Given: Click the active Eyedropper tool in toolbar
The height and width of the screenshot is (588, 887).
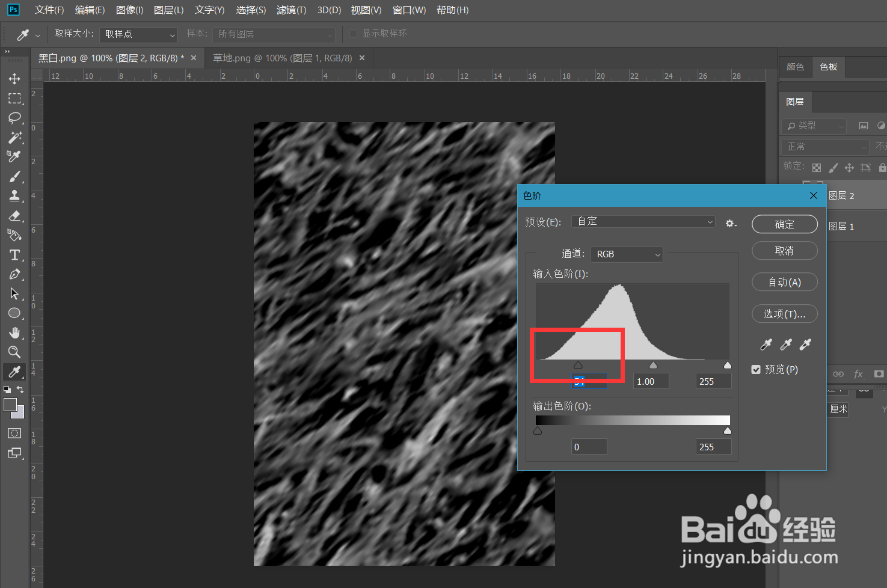Looking at the screenshot, I should tap(14, 372).
